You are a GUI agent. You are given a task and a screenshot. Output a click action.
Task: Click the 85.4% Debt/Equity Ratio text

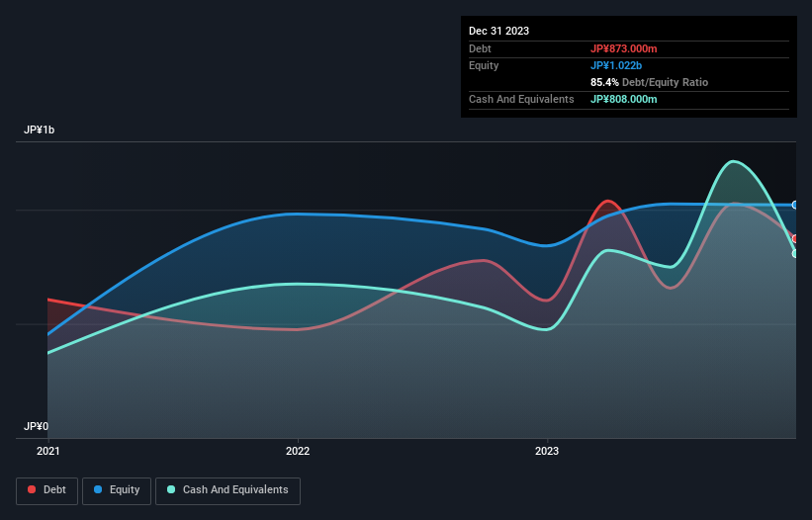649,82
